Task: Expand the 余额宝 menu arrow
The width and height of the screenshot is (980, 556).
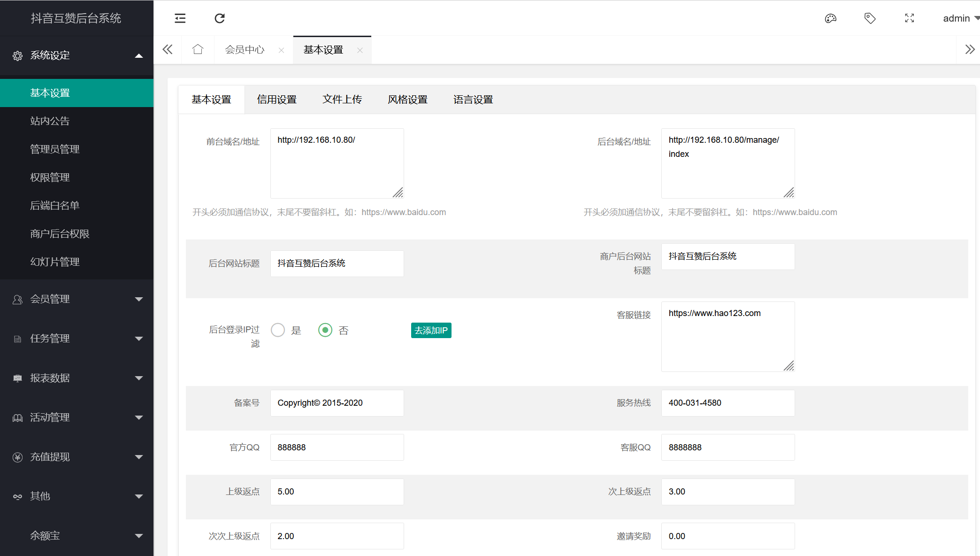Action: pos(139,536)
